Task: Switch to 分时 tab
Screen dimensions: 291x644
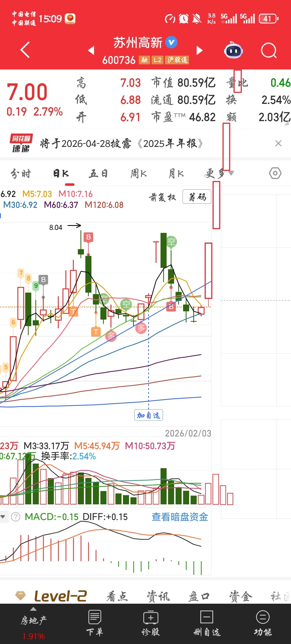Action: tap(21, 173)
